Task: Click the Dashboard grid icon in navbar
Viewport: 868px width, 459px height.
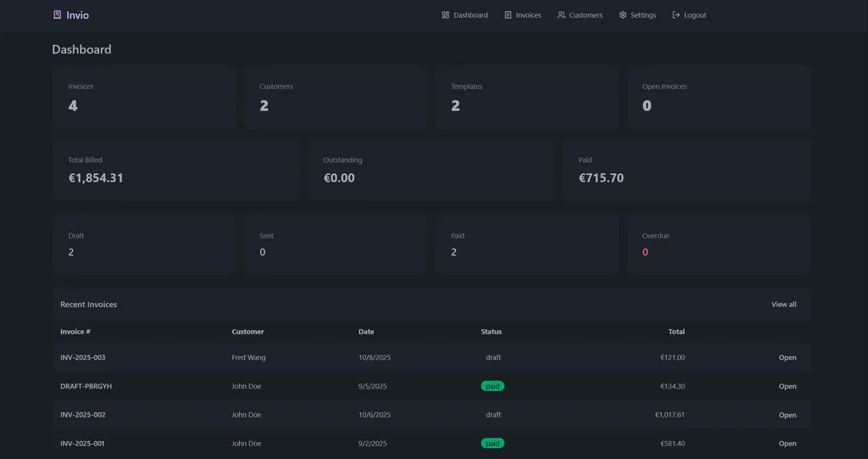Action: [446, 15]
